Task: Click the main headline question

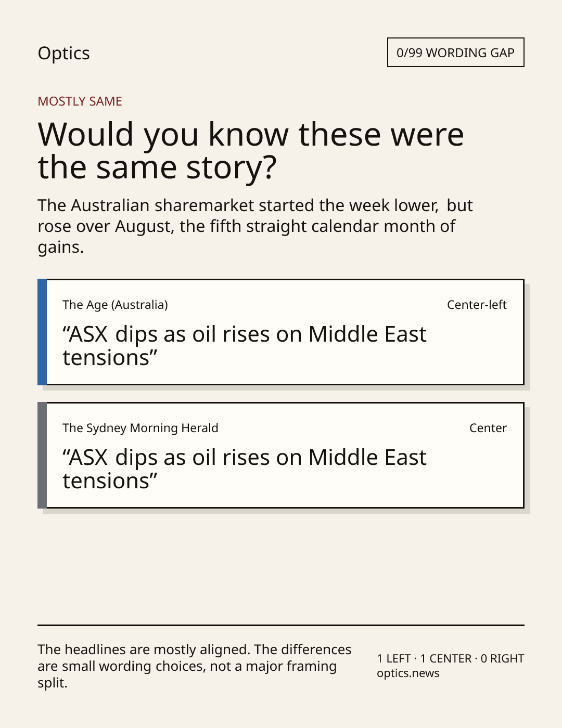Action: point(251,150)
